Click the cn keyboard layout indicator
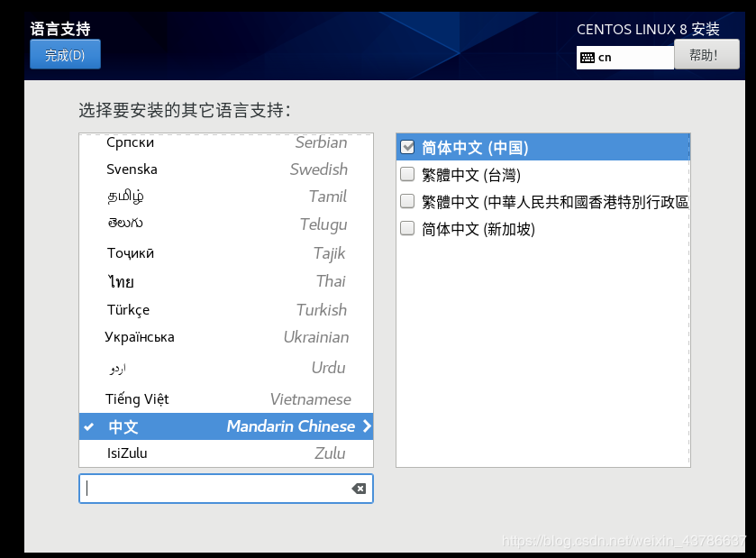 tap(624, 58)
